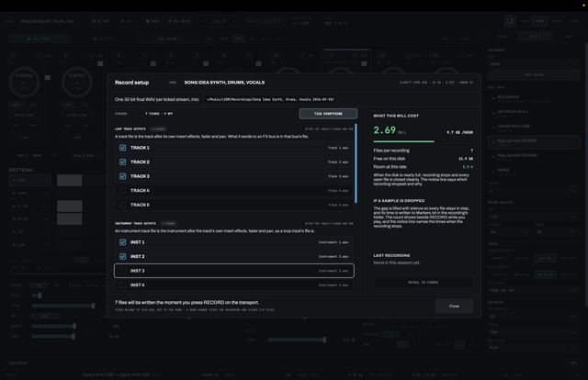
Task: Open the quantize swing dropdown
Action: tap(557, 232)
